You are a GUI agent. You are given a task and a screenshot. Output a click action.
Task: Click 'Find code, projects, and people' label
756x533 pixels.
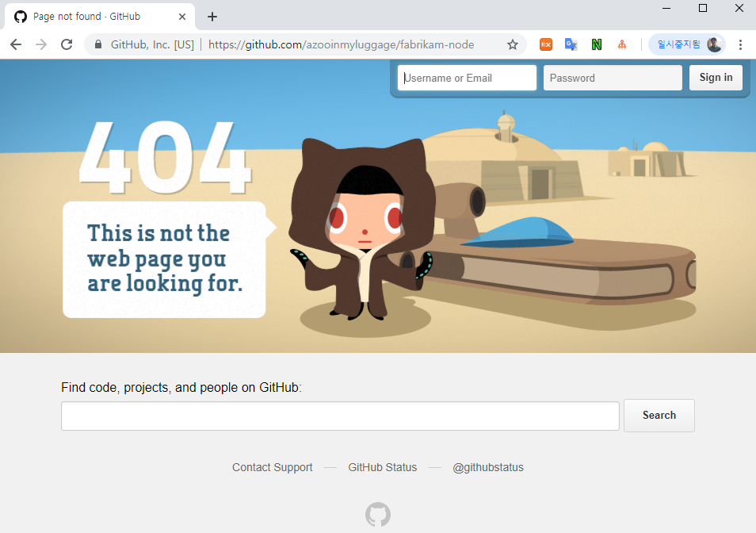point(181,387)
